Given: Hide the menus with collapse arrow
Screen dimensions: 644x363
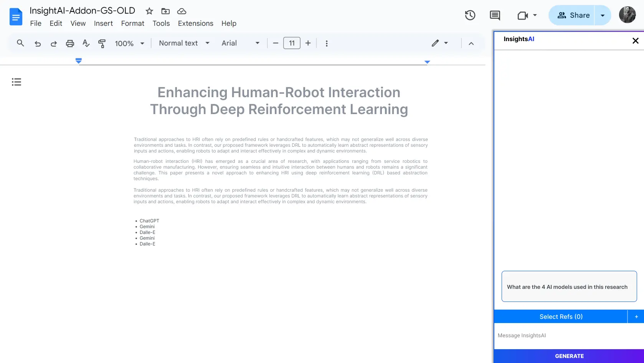Looking at the screenshot, I should [471, 43].
